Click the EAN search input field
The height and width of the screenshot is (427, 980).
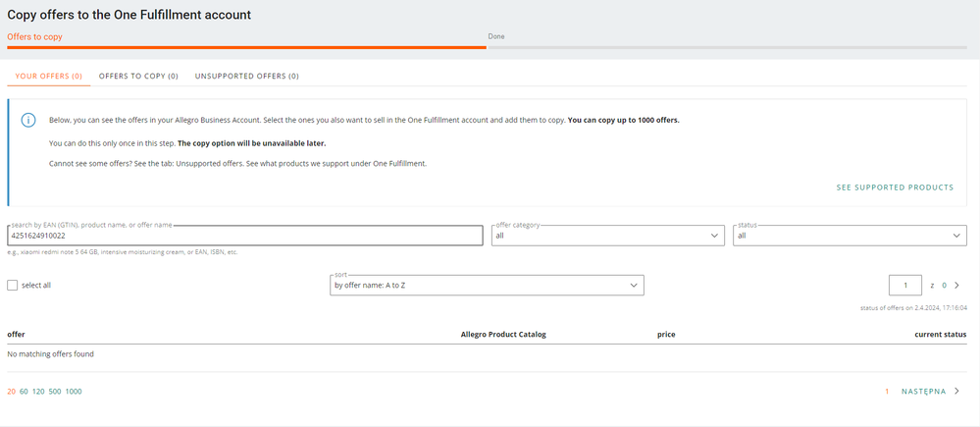[x=245, y=236]
